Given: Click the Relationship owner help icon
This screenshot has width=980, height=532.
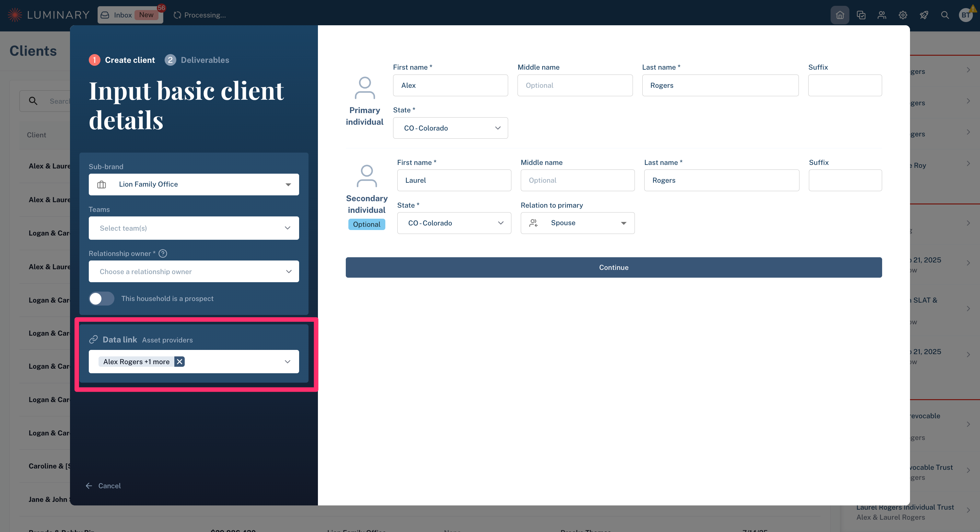Looking at the screenshot, I should (163, 254).
